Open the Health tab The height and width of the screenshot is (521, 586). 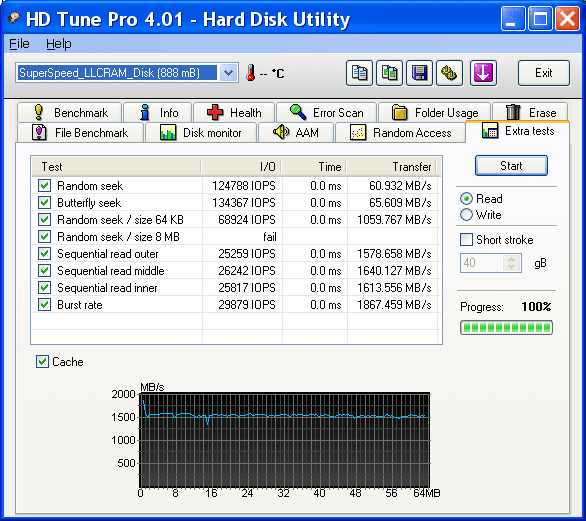(234, 112)
